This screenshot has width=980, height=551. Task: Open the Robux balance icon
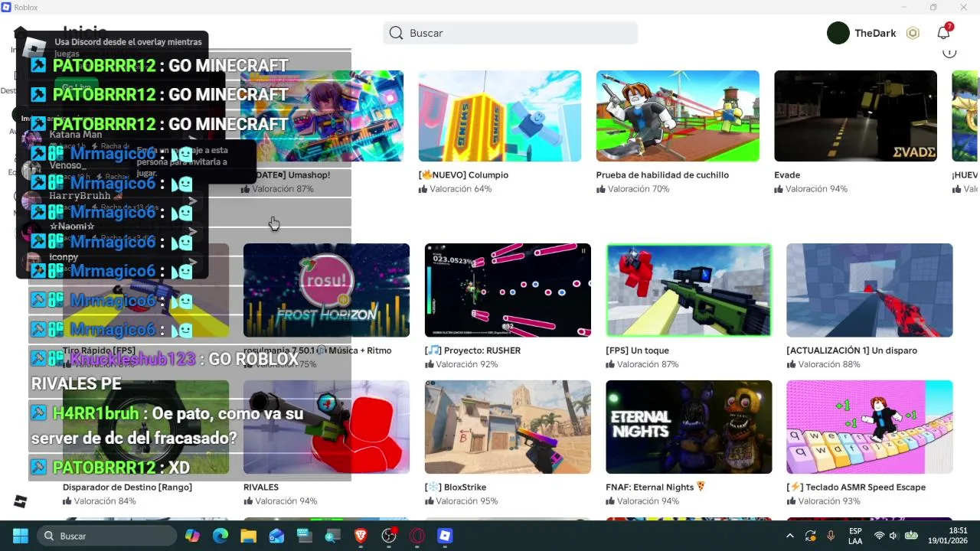[x=913, y=33]
